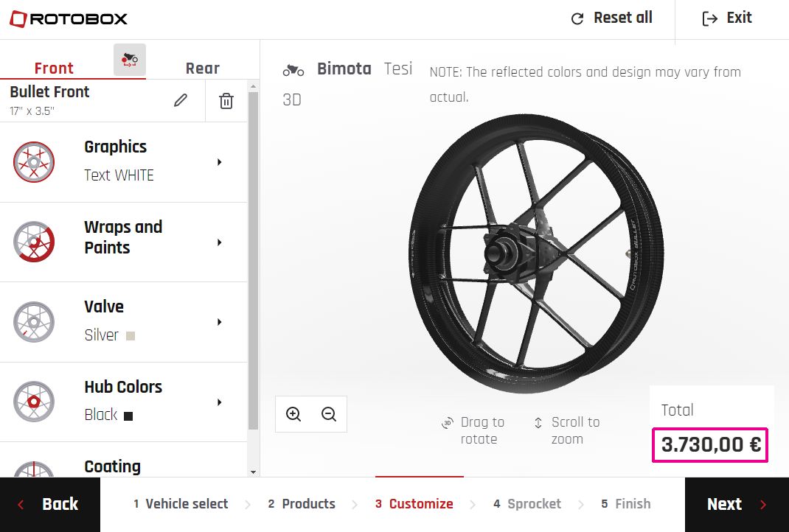Click the Drag to rotate 3D icon
This screenshot has width=789, height=532.
[448, 423]
